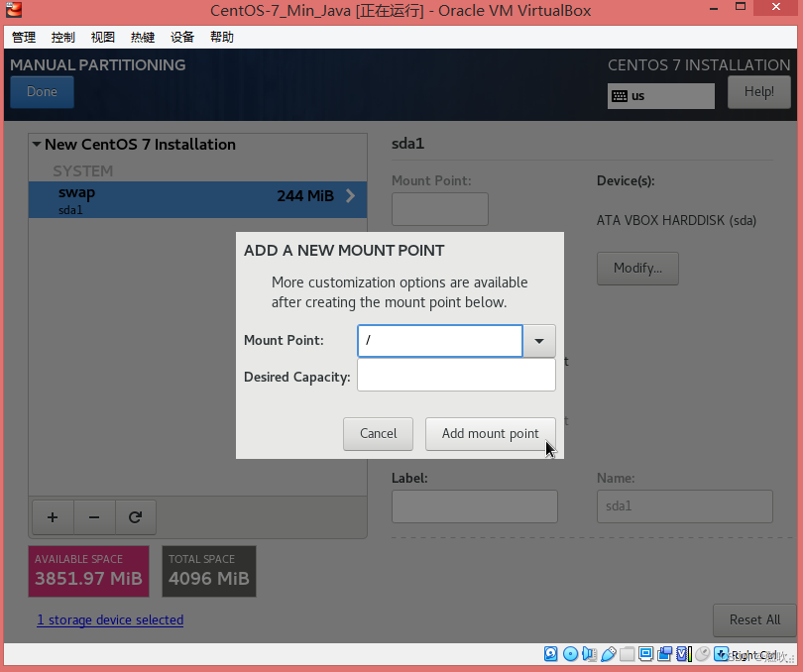Image resolution: width=803 pixels, height=672 pixels.
Task: Click the Right Ctrl host key label
Action: [753, 655]
